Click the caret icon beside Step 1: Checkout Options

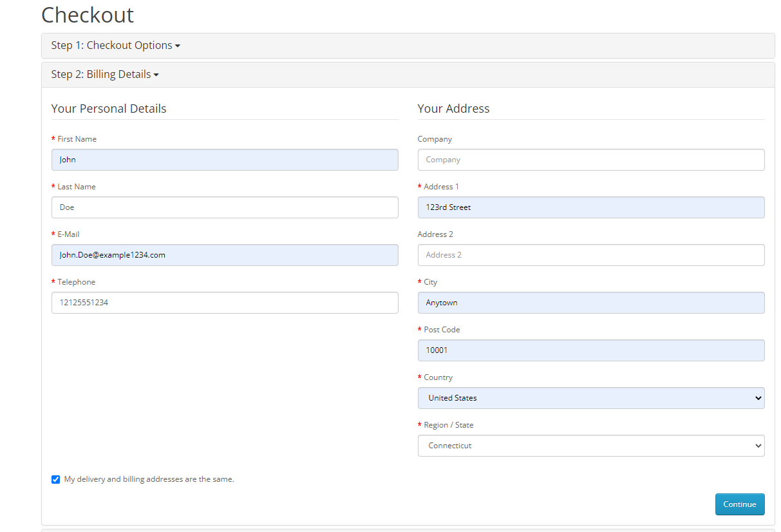click(178, 46)
